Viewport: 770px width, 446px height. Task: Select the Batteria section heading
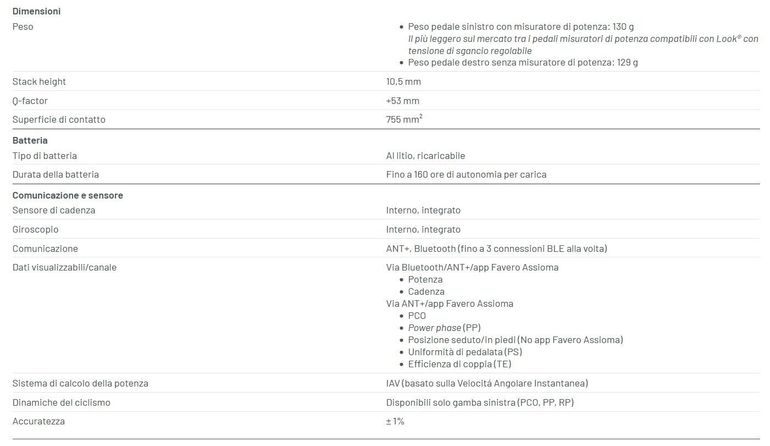(x=30, y=140)
